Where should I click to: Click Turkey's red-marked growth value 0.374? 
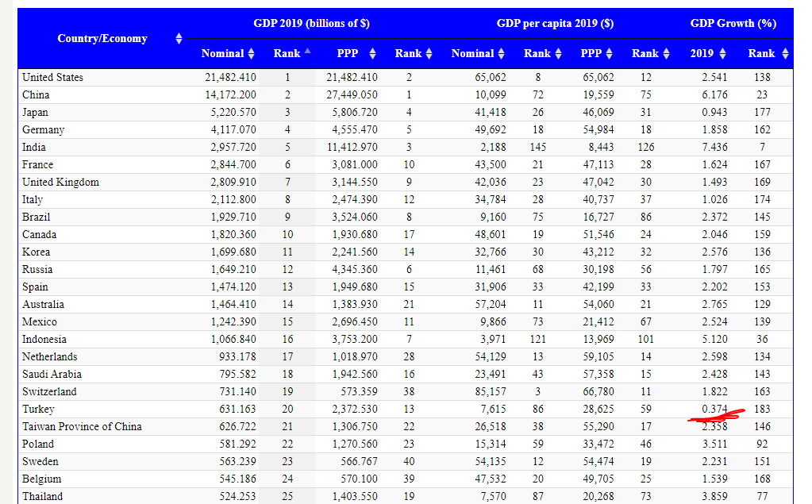[x=714, y=410]
